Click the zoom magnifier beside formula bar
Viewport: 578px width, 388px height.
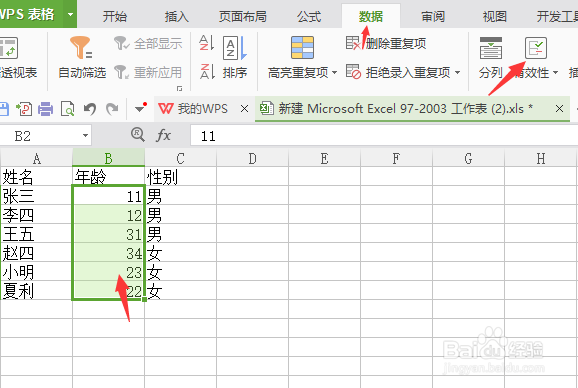pyautogui.click(x=138, y=134)
